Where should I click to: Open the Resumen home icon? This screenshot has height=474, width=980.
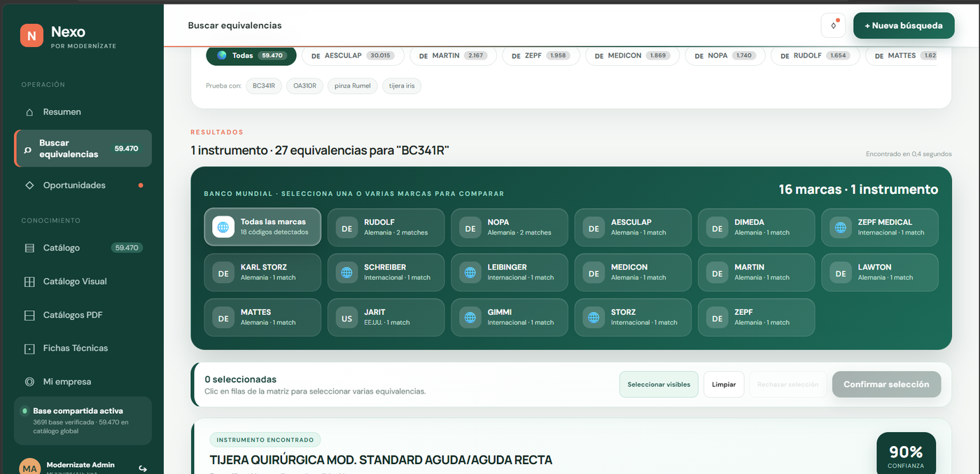coord(29,112)
